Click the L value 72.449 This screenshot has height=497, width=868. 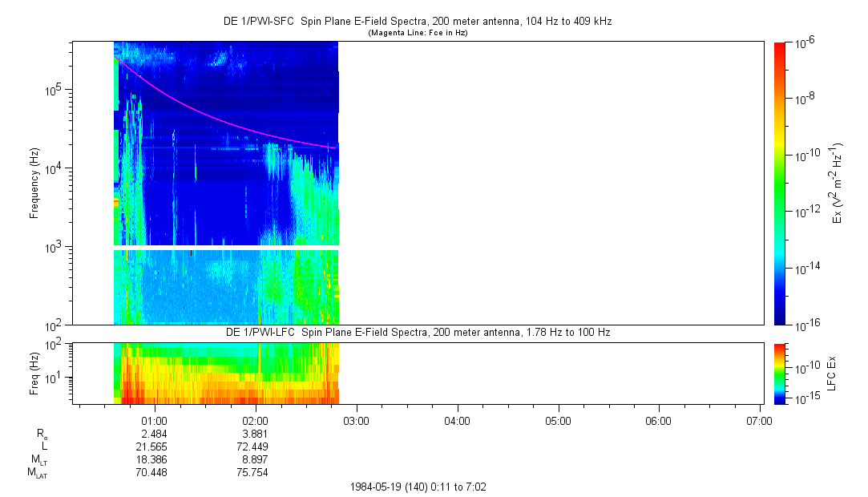[252, 446]
